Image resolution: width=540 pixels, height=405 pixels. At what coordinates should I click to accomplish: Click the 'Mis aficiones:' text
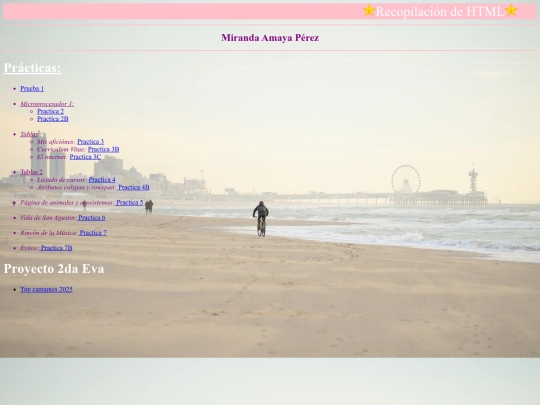coord(56,142)
